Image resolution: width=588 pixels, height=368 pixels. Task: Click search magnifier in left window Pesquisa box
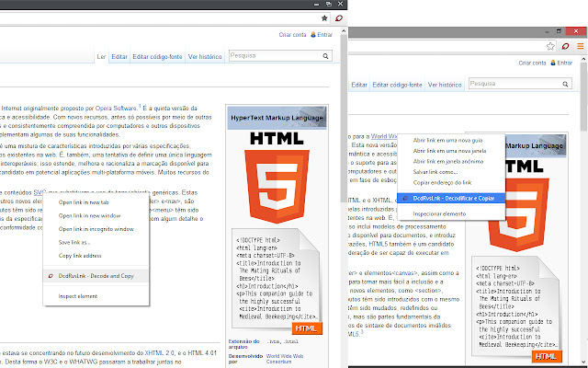(x=325, y=56)
